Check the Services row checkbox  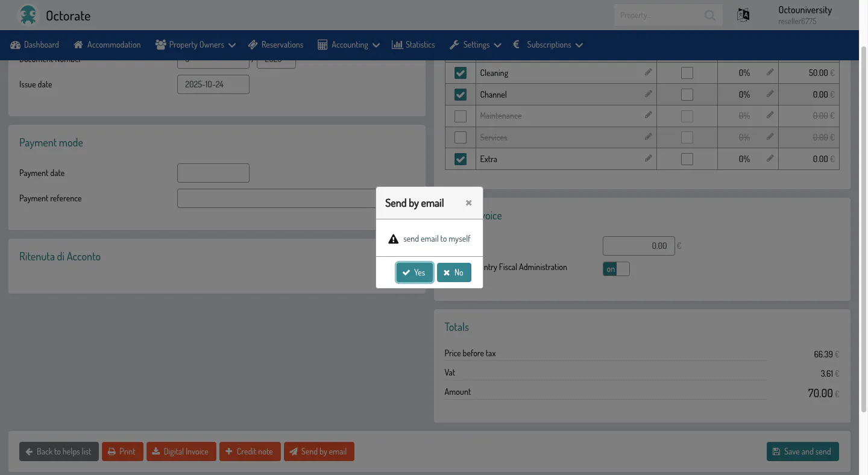[x=461, y=137]
